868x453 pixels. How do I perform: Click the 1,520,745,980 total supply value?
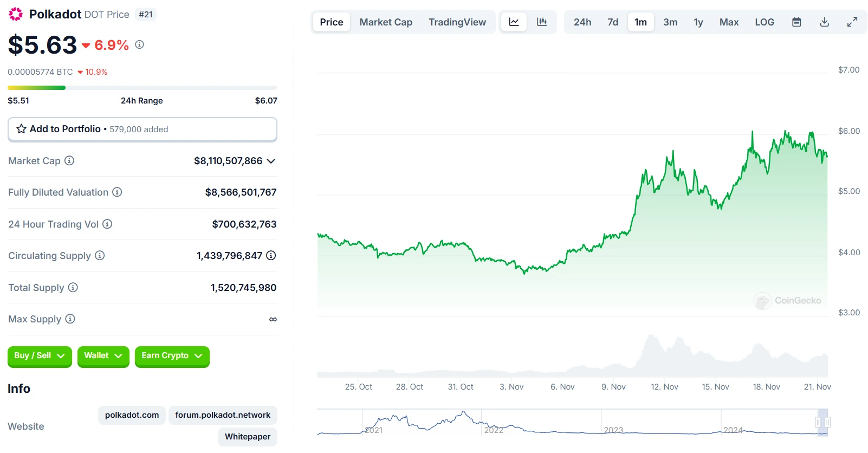[x=244, y=288]
